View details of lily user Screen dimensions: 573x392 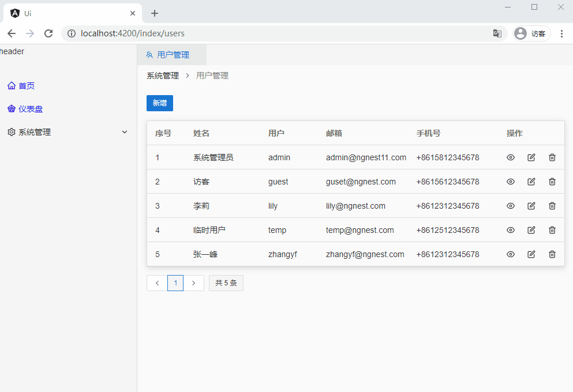510,206
